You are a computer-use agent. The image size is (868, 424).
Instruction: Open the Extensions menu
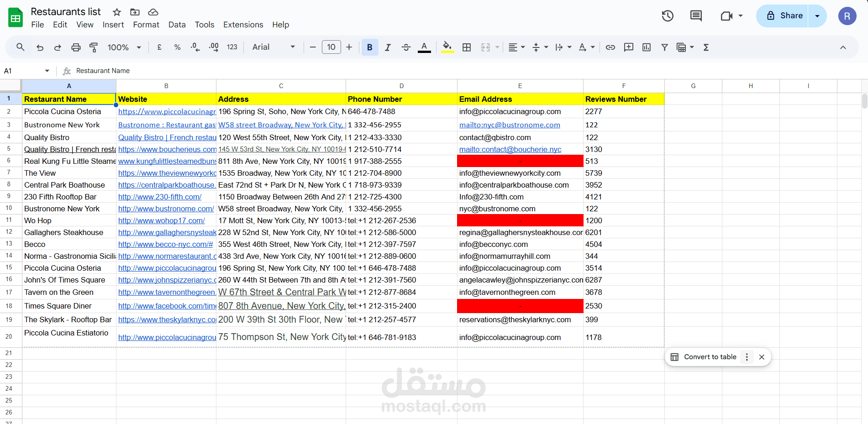coord(243,25)
